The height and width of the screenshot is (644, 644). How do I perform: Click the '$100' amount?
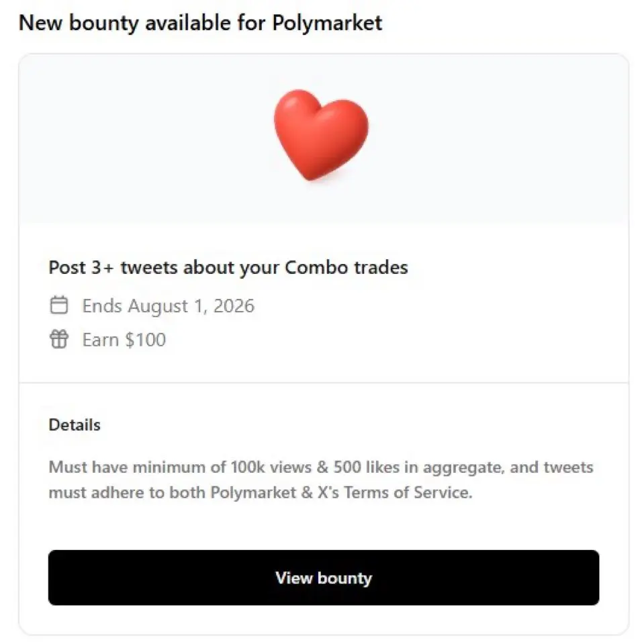[x=146, y=340]
